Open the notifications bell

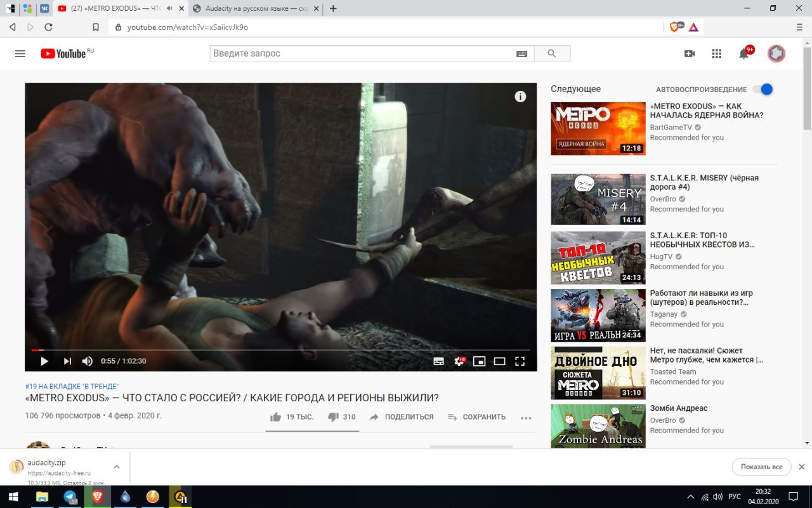tap(744, 54)
